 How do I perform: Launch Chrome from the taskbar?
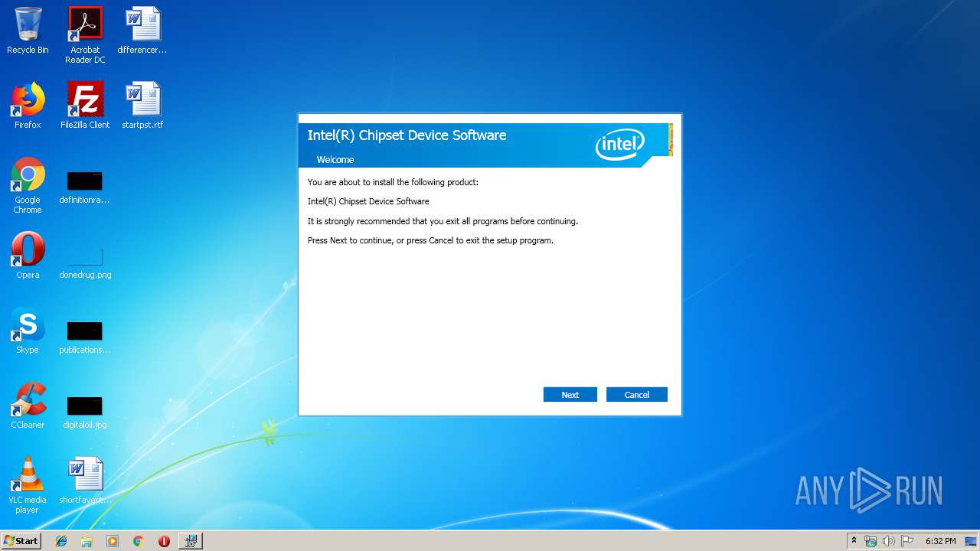[x=138, y=541]
